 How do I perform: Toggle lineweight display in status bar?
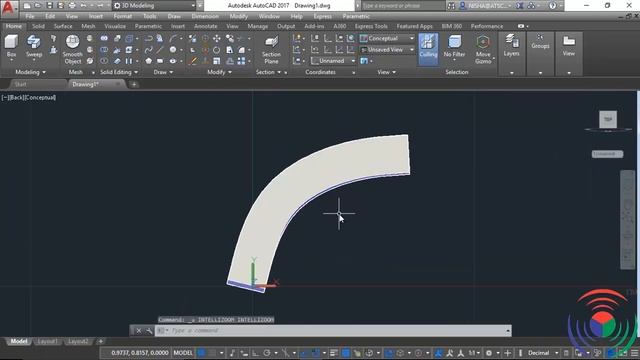[334, 353]
